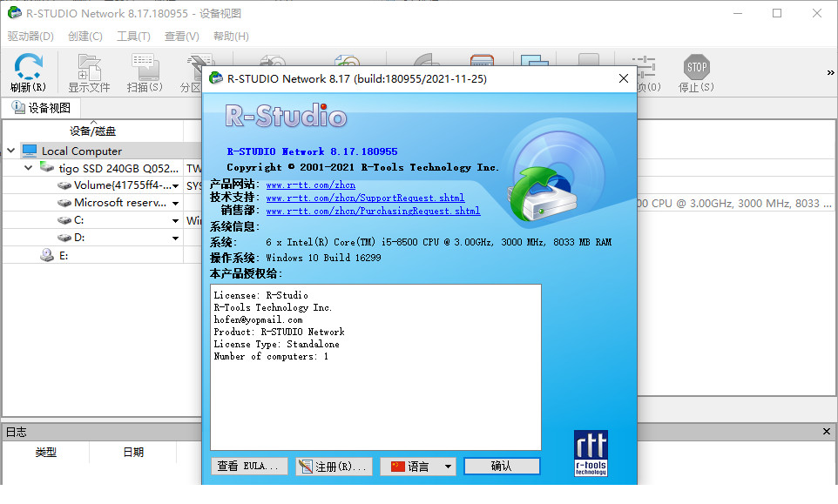Click the Show Files (显示文件) toolbar icon
The height and width of the screenshot is (504, 838).
[x=89, y=73]
